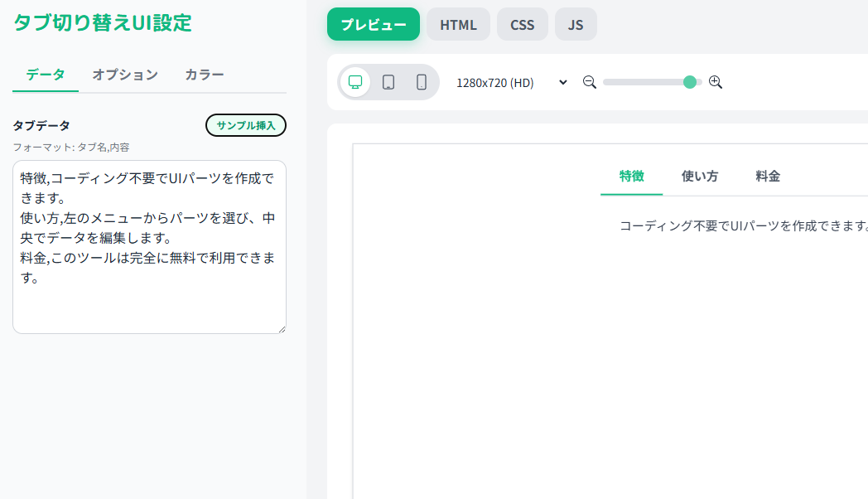
Task: Select the プレビュー view tab
Action: coord(374,24)
